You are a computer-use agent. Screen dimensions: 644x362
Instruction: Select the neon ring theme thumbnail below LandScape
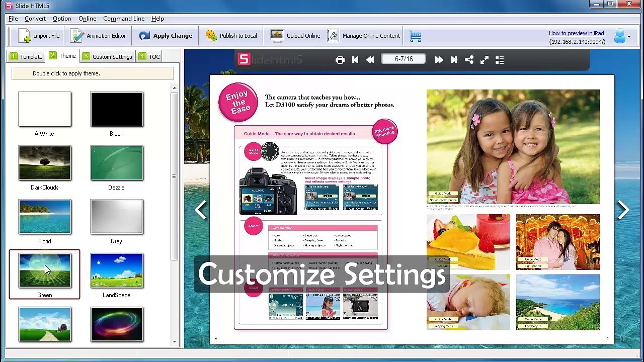coord(117,324)
